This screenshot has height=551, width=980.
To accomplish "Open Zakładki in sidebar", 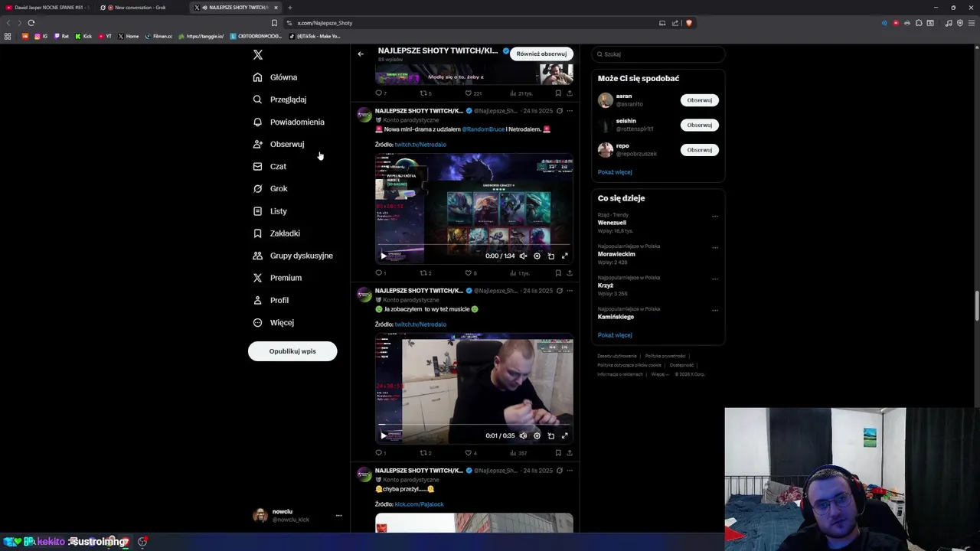I will coord(276,233).
